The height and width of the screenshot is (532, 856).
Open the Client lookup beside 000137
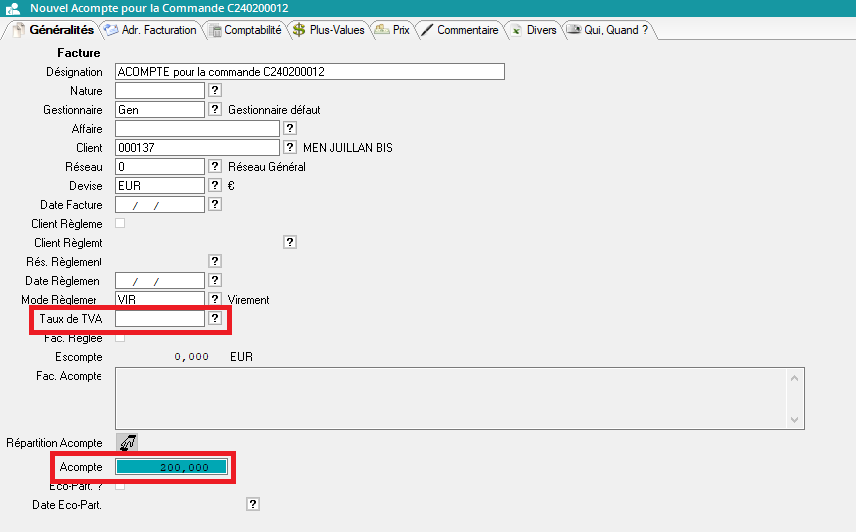click(x=290, y=148)
